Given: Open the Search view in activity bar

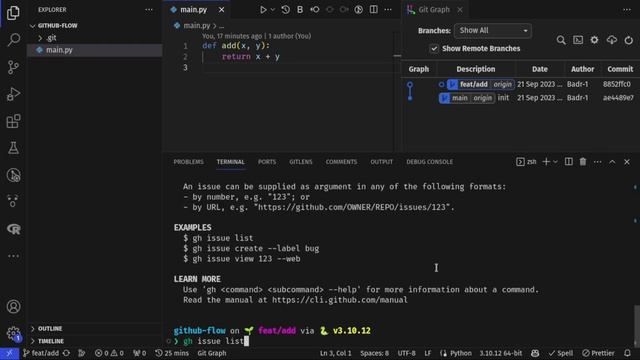Looking at the screenshot, I should pyautogui.click(x=13, y=40).
